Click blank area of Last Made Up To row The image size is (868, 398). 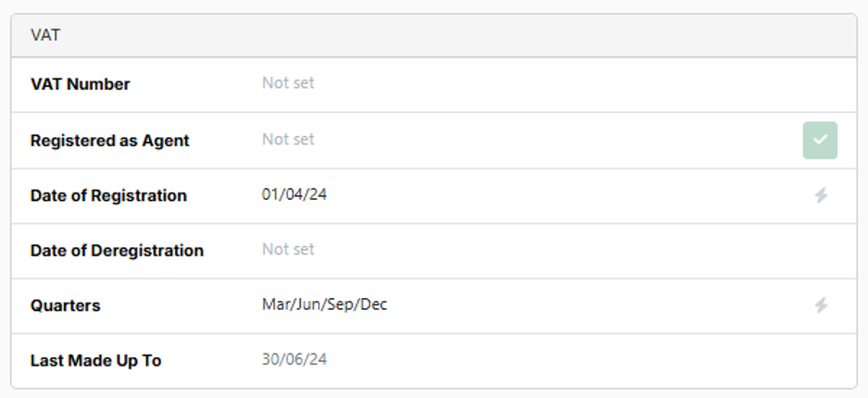click(x=553, y=361)
